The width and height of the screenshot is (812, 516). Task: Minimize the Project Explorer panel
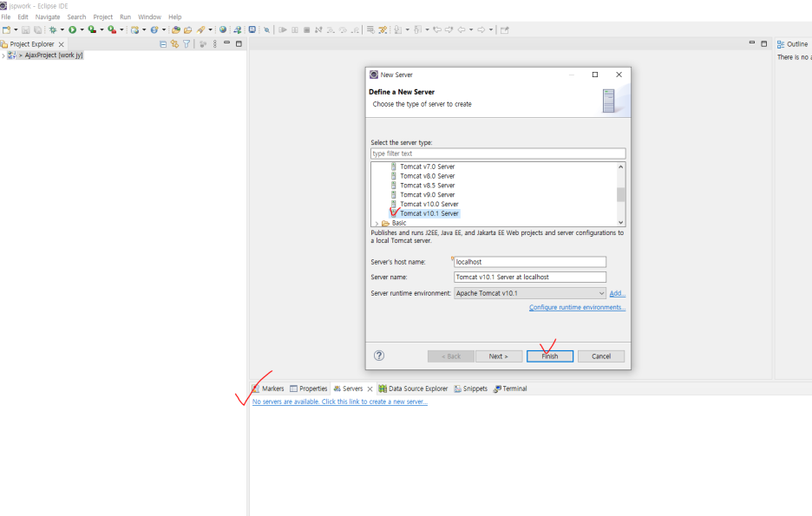226,43
